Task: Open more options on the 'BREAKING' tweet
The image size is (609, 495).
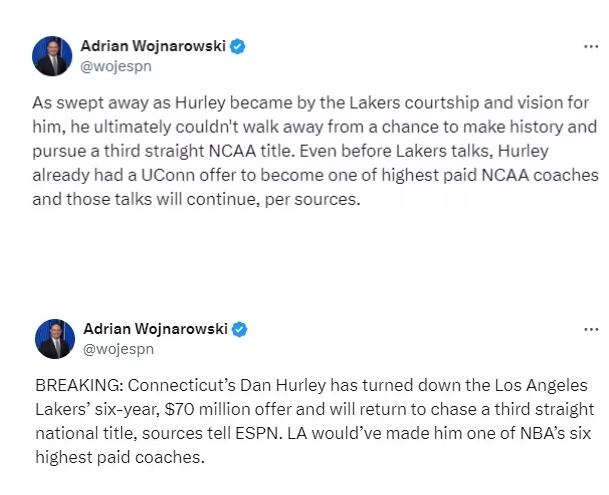Action: click(591, 328)
